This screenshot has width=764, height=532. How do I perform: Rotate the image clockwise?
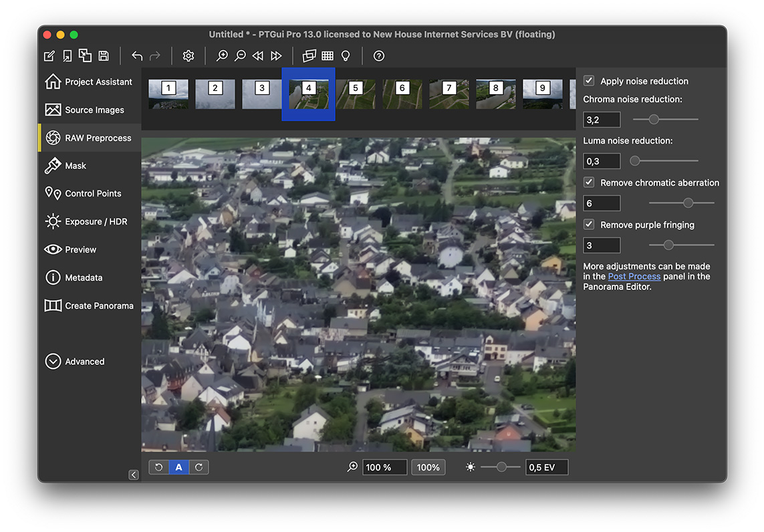[199, 467]
